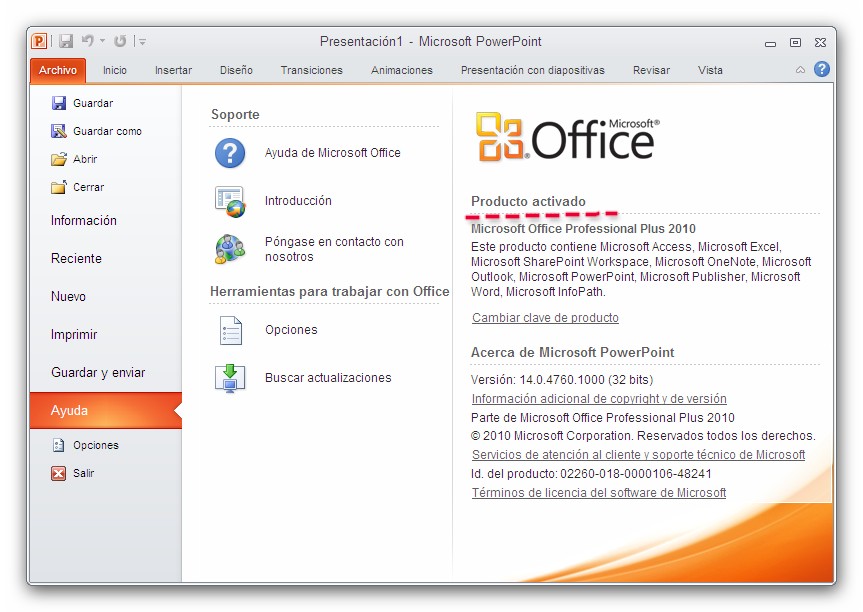The width and height of the screenshot is (863, 612).
Task: Open the Archivo tab
Action: pyautogui.click(x=58, y=70)
